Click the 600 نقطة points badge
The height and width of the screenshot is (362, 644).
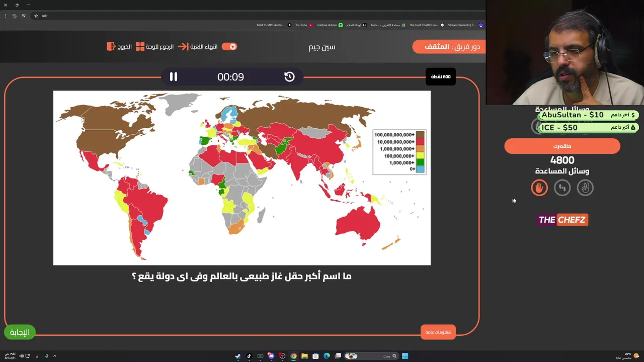click(x=441, y=76)
